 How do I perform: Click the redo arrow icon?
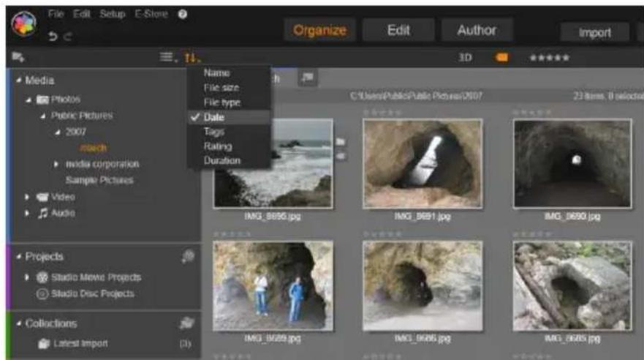tap(68, 37)
